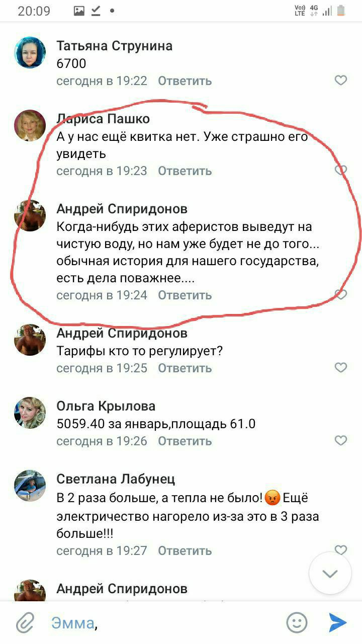This screenshot has width=362, height=644.
Task: Like the comment 'Тарифы кто то регулирует?'
Action: click(x=341, y=368)
